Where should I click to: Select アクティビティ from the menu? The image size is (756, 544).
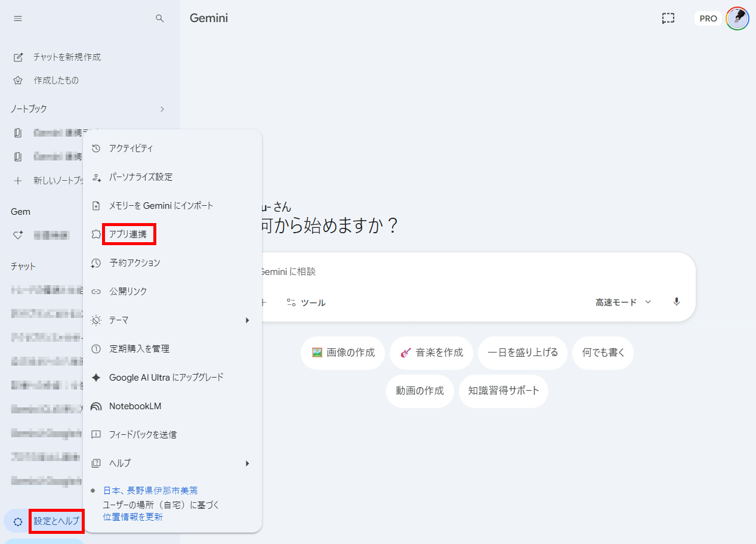tap(172, 149)
